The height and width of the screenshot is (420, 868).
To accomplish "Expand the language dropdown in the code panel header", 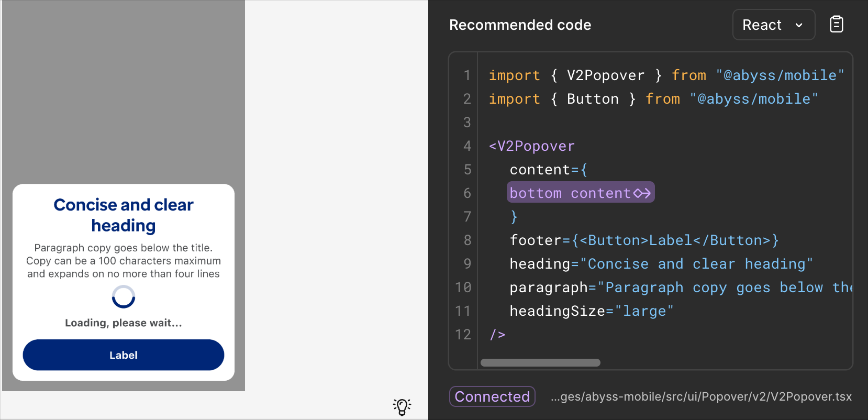I will (773, 25).
